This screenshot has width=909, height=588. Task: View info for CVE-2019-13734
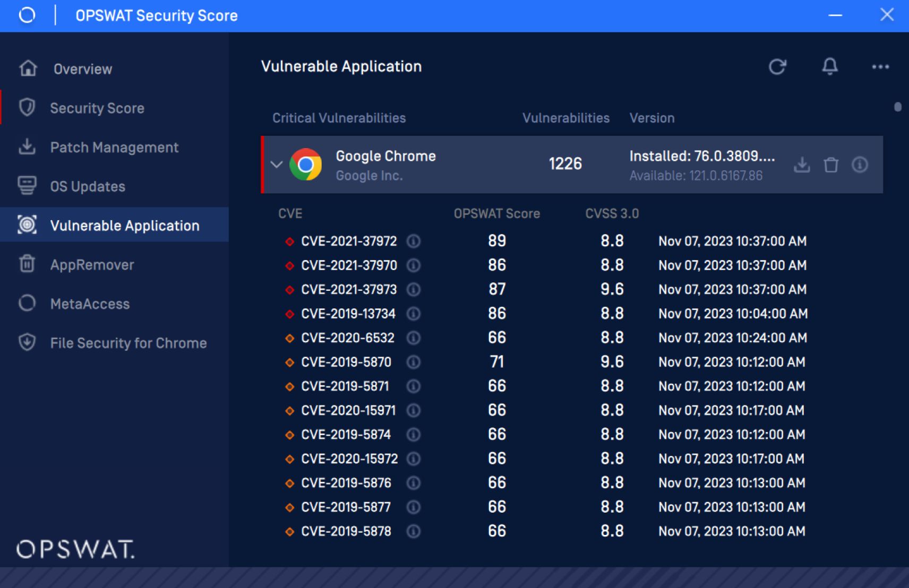tap(414, 314)
